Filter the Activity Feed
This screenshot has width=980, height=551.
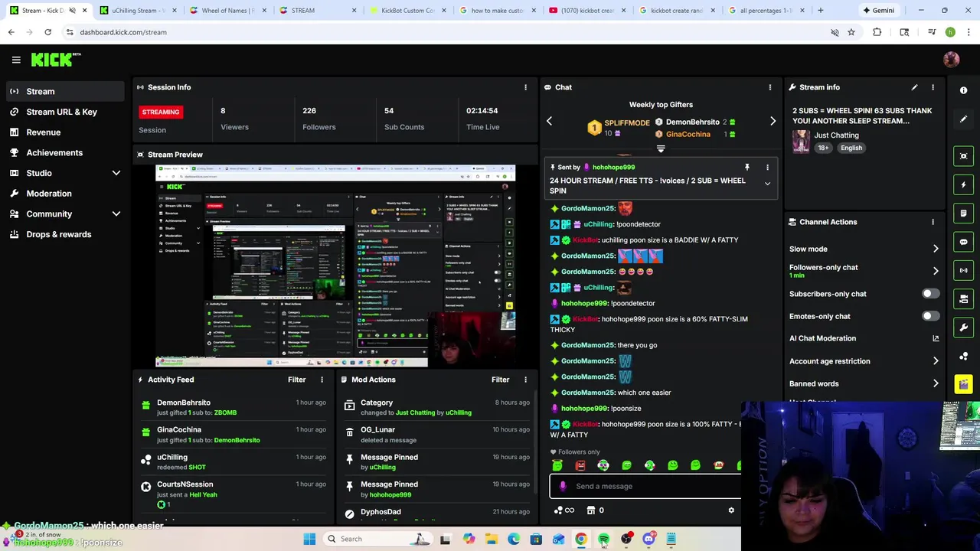click(296, 380)
